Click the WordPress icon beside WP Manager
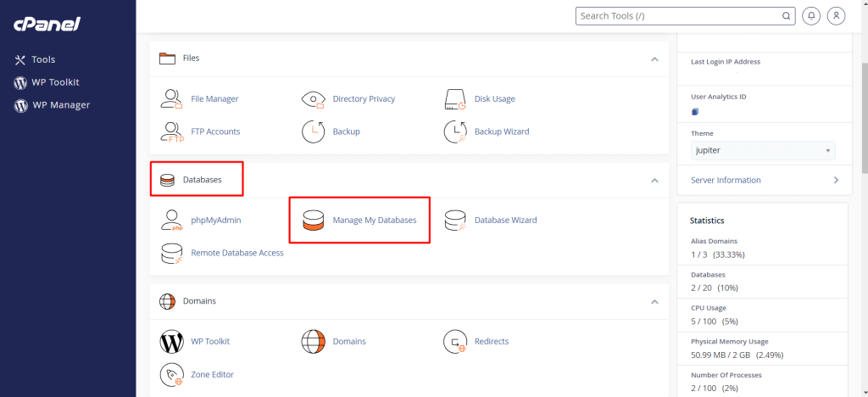 coord(20,105)
